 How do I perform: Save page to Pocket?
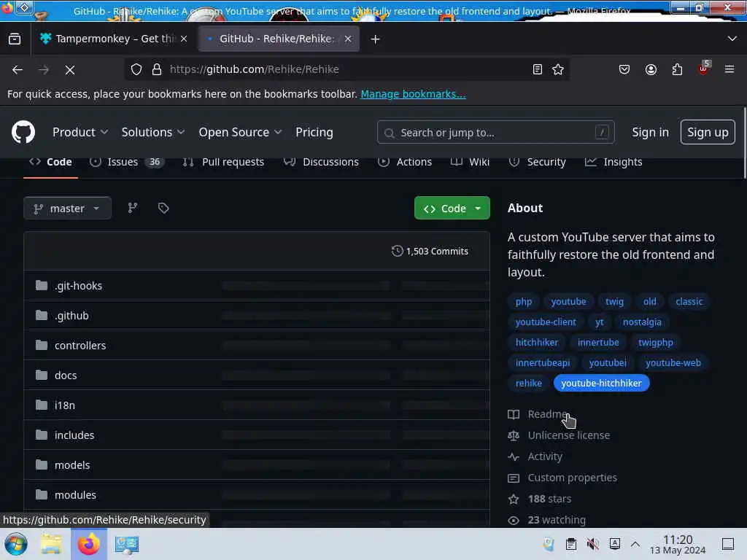point(624,69)
